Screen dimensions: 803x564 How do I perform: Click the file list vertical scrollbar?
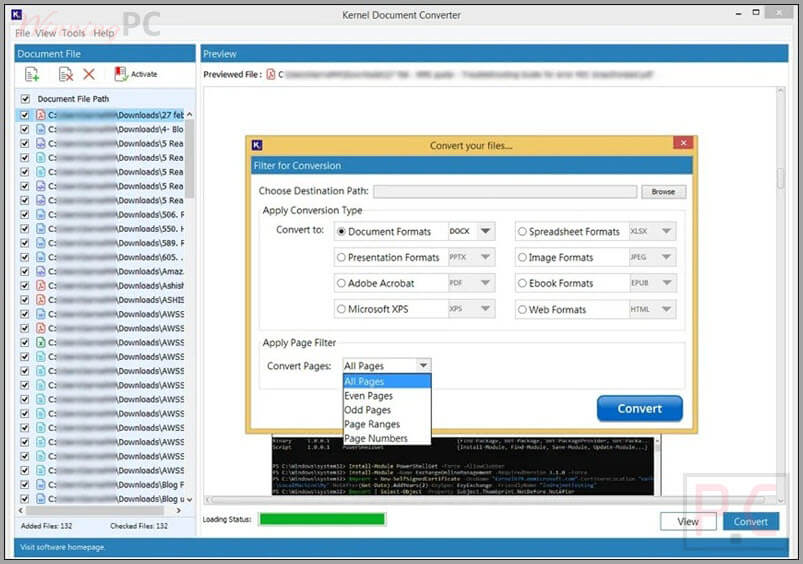coord(189,159)
